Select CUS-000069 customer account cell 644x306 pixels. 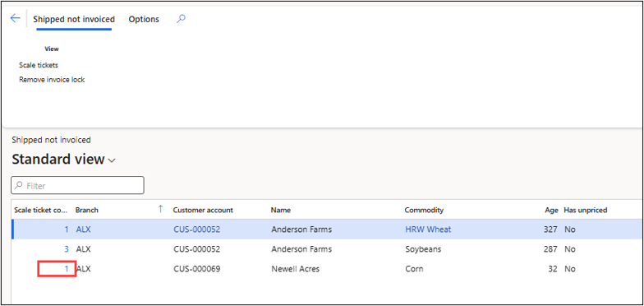(x=197, y=268)
